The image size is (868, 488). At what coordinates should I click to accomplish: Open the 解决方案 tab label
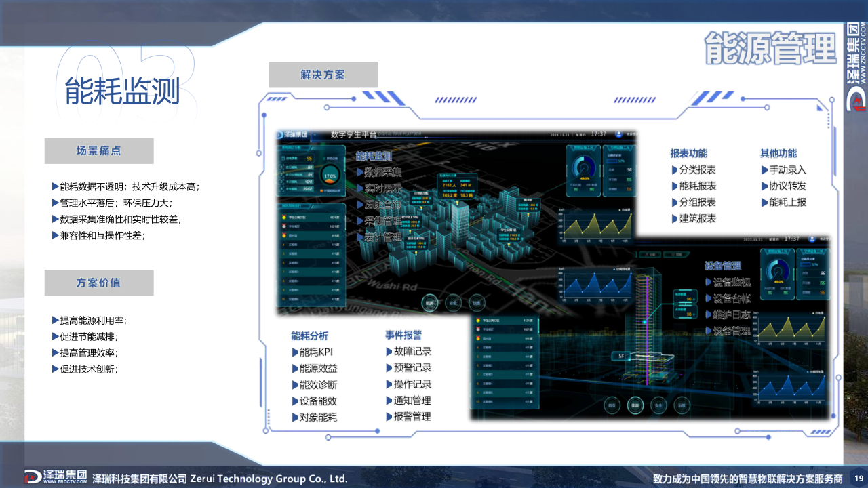pos(323,75)
